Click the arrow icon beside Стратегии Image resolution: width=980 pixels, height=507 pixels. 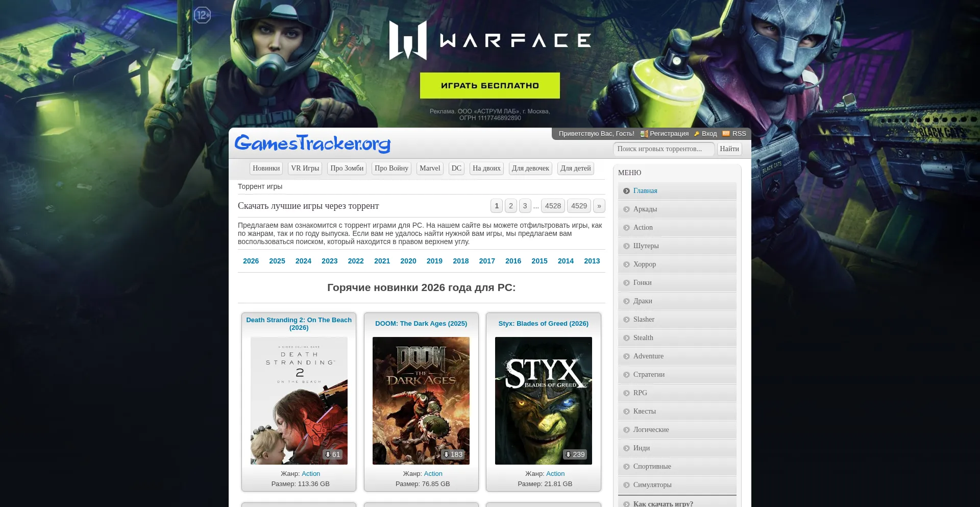click(x=626, y=375)
